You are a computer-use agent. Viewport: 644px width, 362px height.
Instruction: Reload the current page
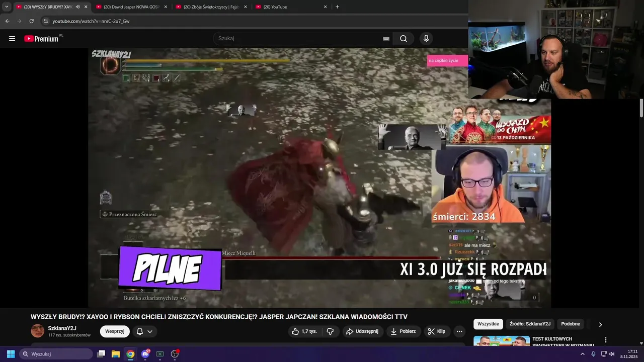(31, 21)
